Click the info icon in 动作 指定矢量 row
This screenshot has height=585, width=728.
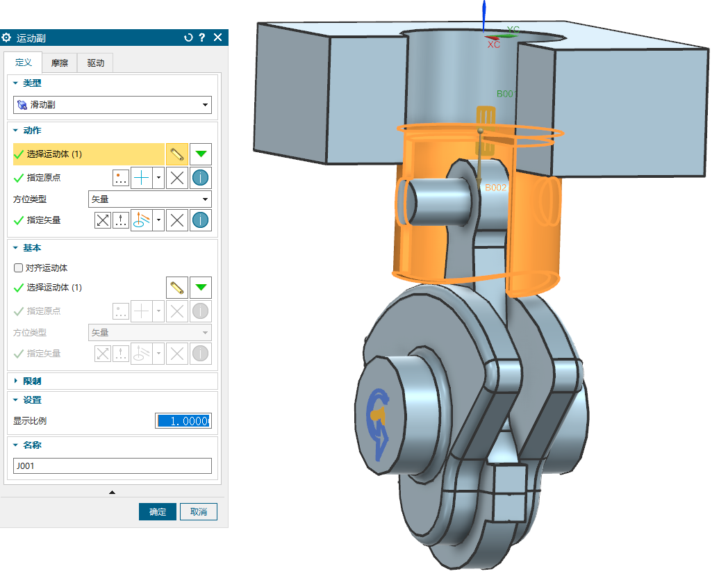pos(201,220)
